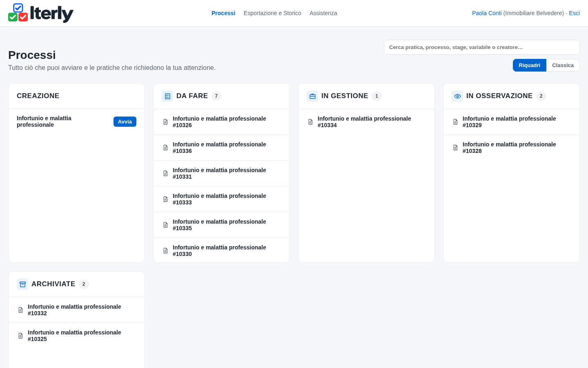Click document icon for pratica #10333
The image size is (588, 368).
pyautogui.click(x=165, y=199)
